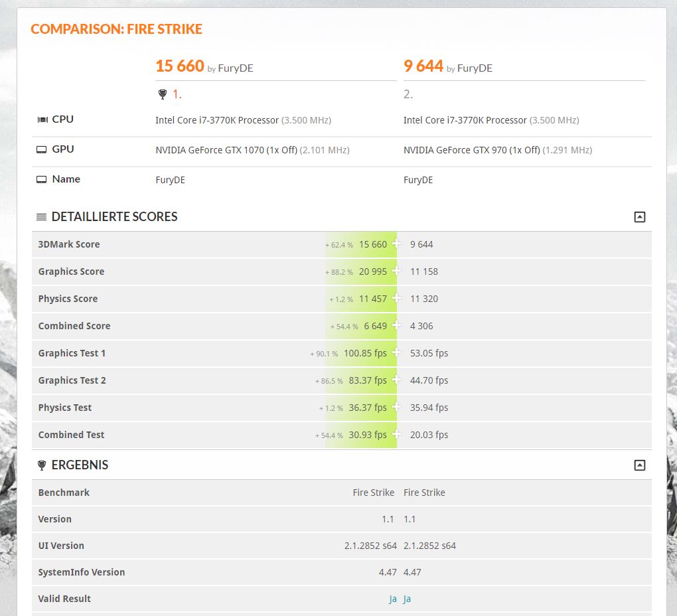Collapse the Ergebnis section
The width and height of the screenshot is (677, 616).
pos(639,465)
